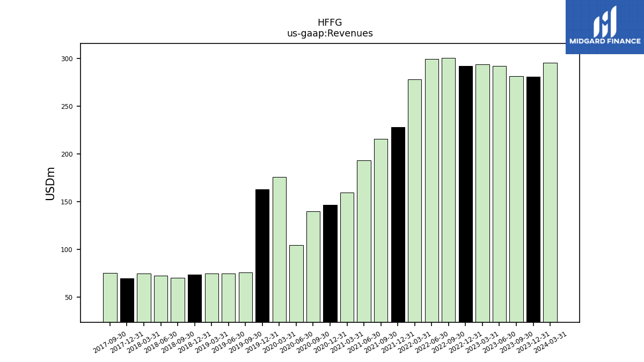This screenshot has height=362, width=644.
Task: Choose the bar for 2019-06-30
Action: 229,298
